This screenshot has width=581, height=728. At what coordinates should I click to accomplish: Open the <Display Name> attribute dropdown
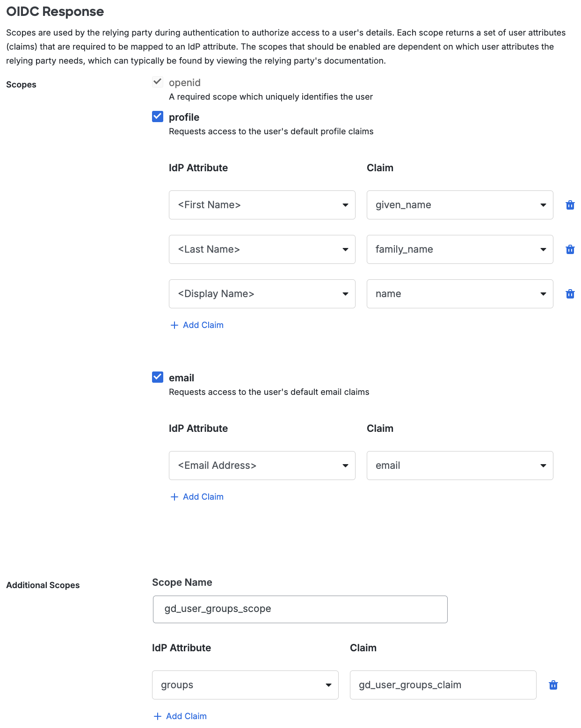(x=346, y=293)
